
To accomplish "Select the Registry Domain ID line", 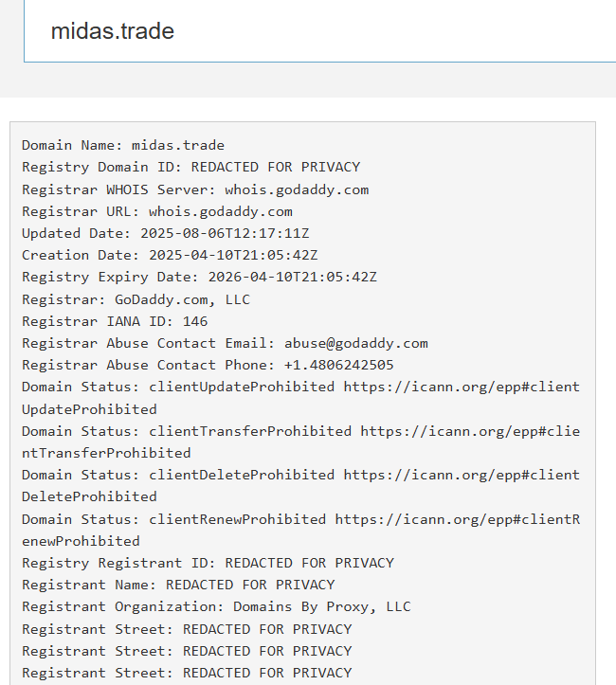I will point(190,167).
